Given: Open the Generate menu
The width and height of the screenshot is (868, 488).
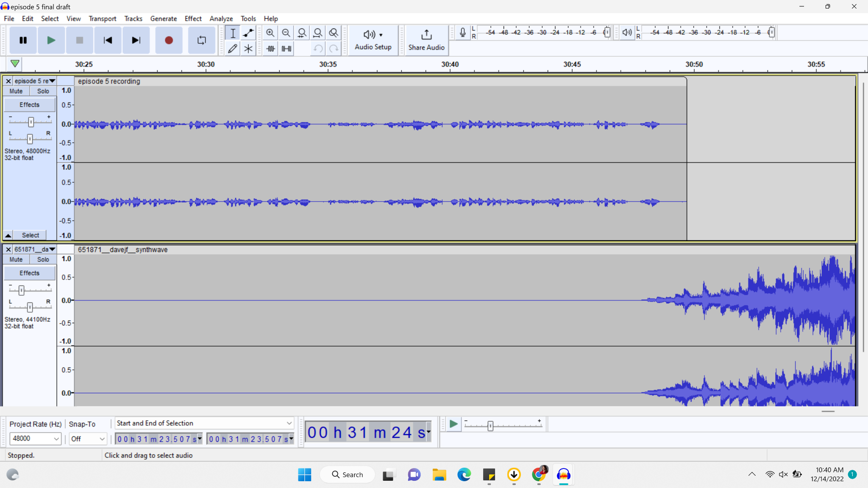Looking at the screenshot, I should (163, 19).
